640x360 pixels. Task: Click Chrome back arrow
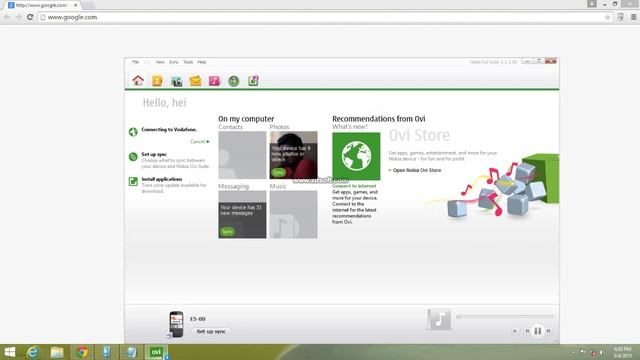(x=7, y=17)
